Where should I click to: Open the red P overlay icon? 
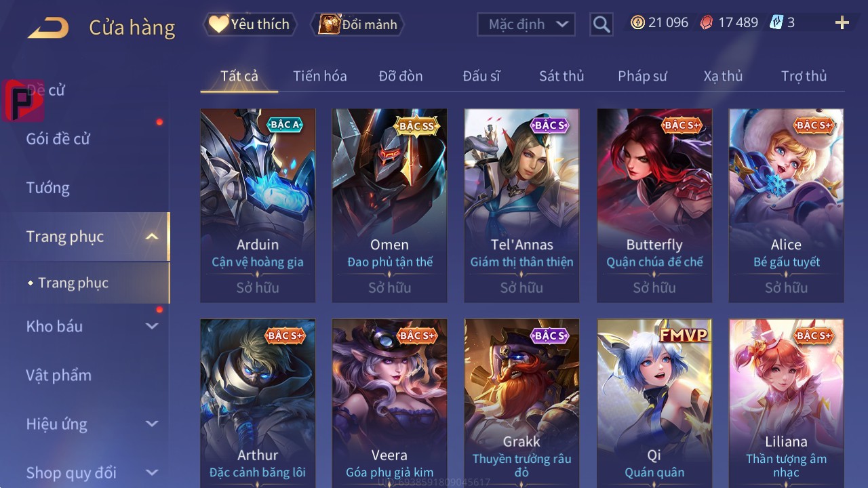coord(23,100)
